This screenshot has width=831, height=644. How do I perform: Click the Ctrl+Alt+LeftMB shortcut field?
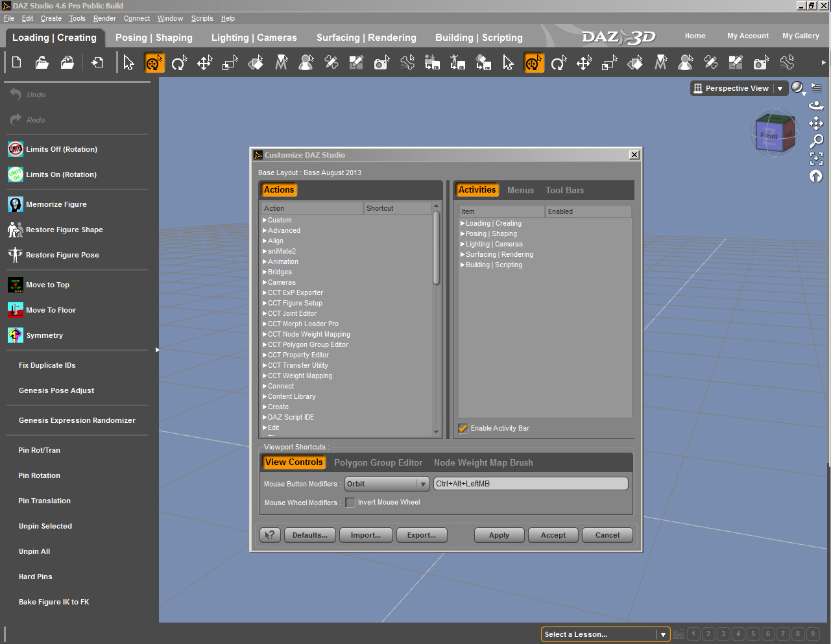[530, 484]
